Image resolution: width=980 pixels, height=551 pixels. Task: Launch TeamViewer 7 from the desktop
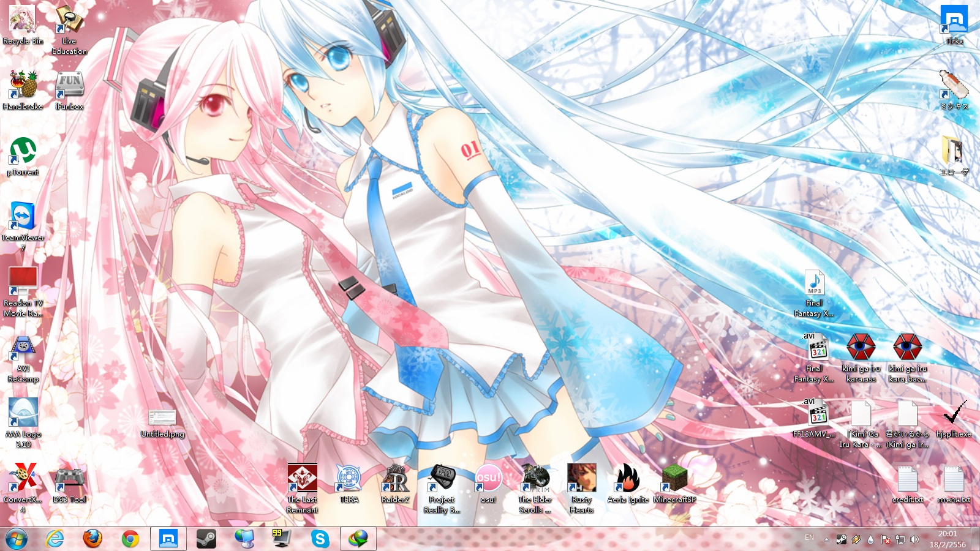tap(23, 227)
